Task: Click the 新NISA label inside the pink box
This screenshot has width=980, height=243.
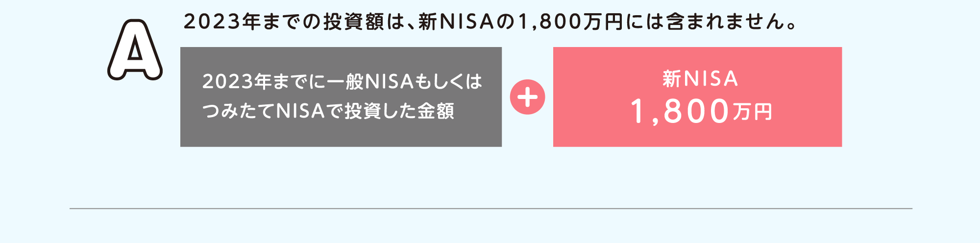Action: (700, 79)
